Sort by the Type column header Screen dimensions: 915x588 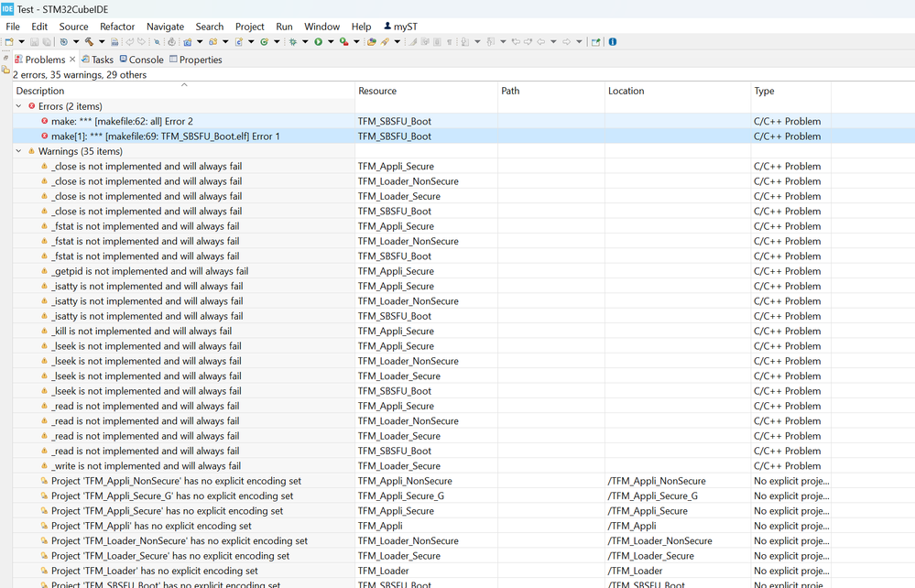click(790, 91)
